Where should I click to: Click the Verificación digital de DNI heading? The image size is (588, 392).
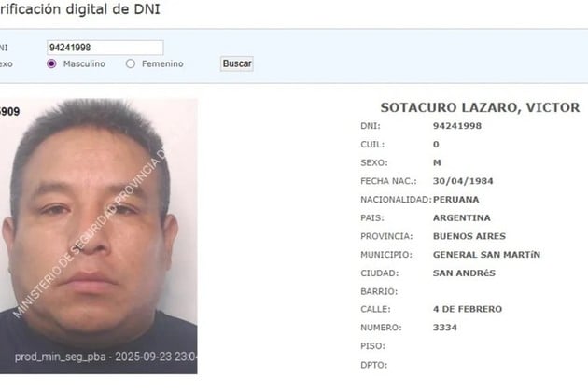(80, 9)
